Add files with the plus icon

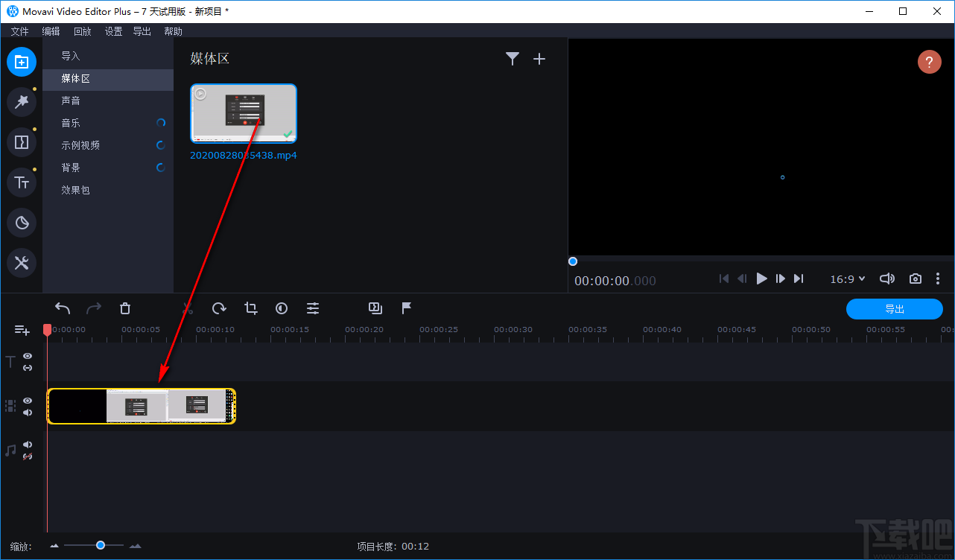(540, 59)
